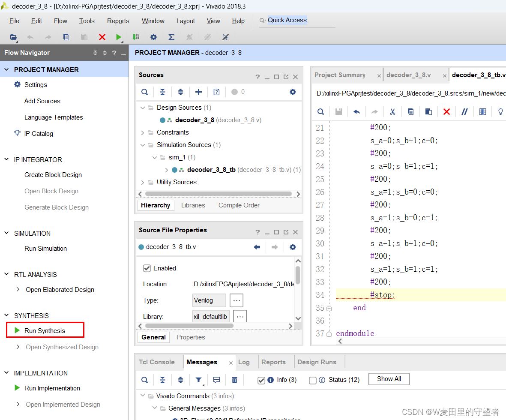Toggle line comments in editor
Viewport: 506px width, 420px height.
point(464,112)
